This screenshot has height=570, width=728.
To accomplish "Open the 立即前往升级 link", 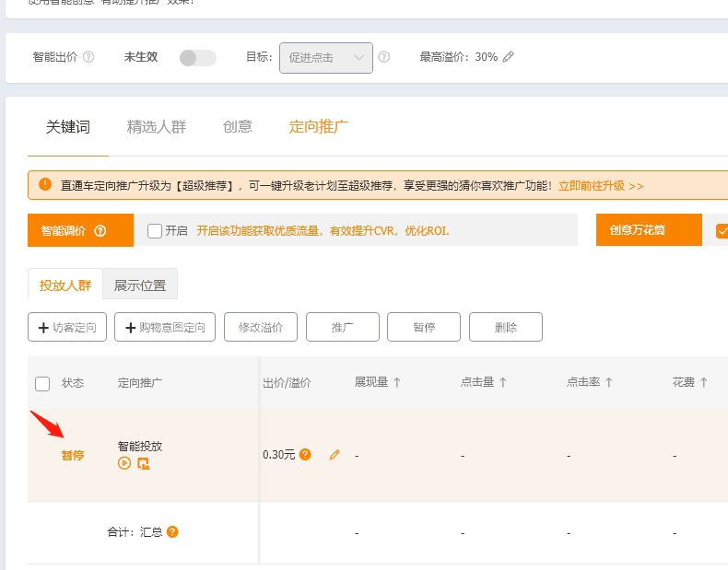I will tap(601, 186).
